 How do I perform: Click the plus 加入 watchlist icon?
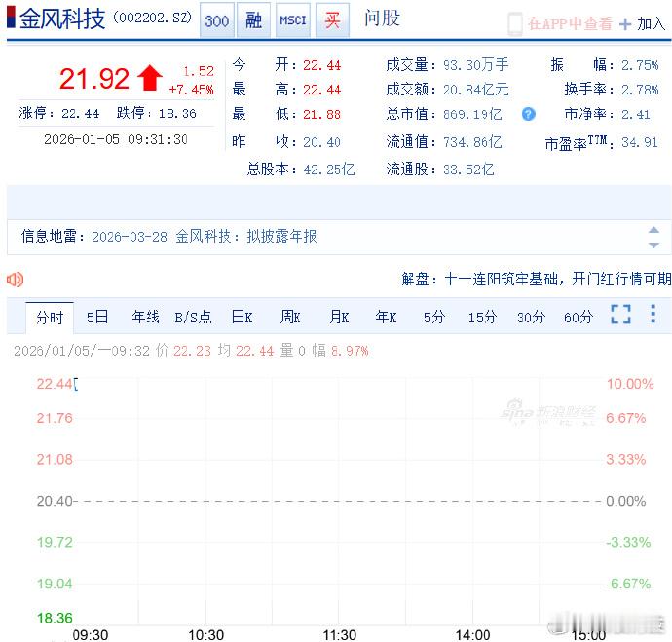pyautogui.click(x=625, y=24)
